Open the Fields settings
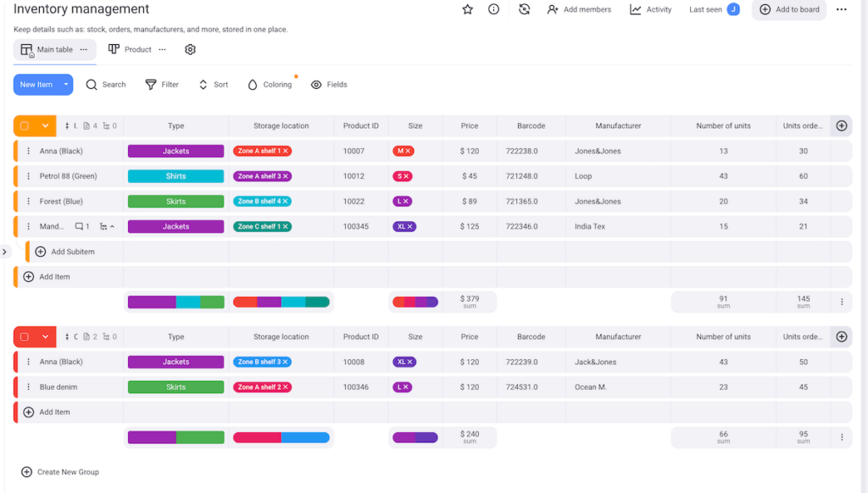 (x=329, y=84)
